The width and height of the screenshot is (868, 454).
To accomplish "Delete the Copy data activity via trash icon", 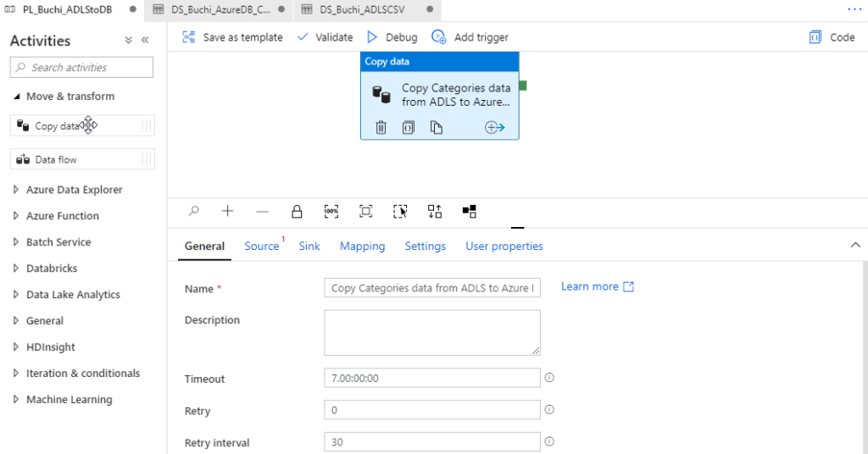I will (x=381, y=127).
